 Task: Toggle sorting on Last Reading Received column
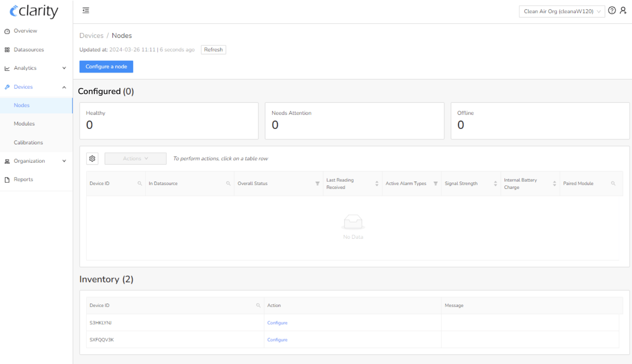coord(377,183)
